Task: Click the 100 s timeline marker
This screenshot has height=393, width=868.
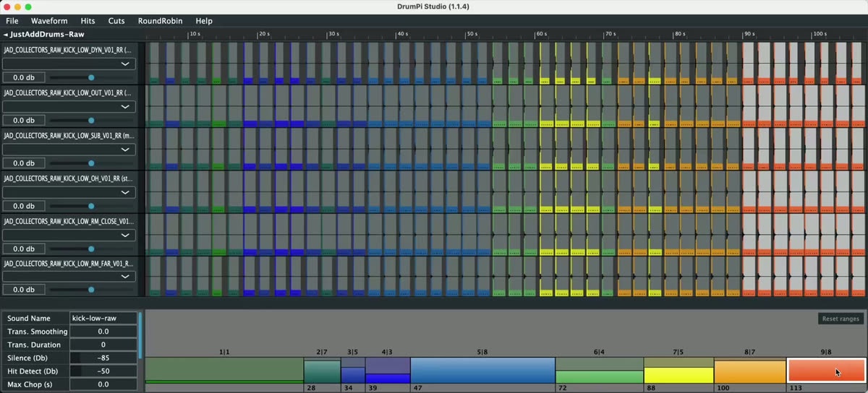Action: pos(820,34)
